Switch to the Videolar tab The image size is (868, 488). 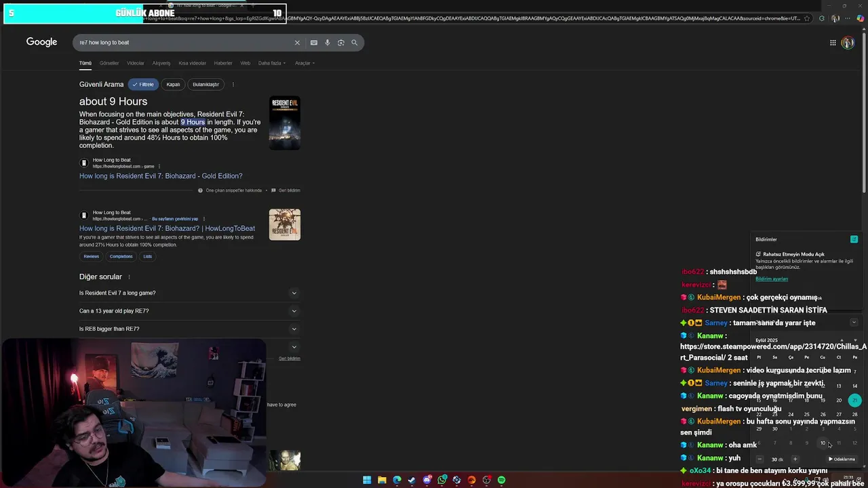click(x=136, y=63)
